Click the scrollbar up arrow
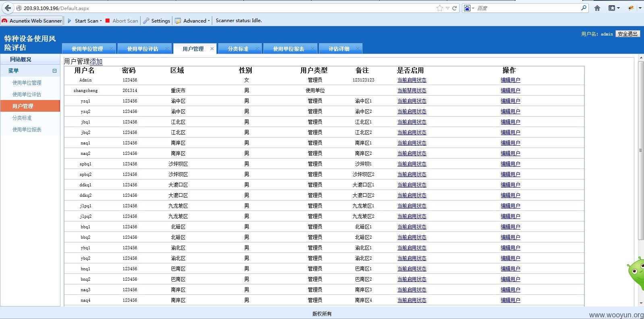 pos(641,58)
